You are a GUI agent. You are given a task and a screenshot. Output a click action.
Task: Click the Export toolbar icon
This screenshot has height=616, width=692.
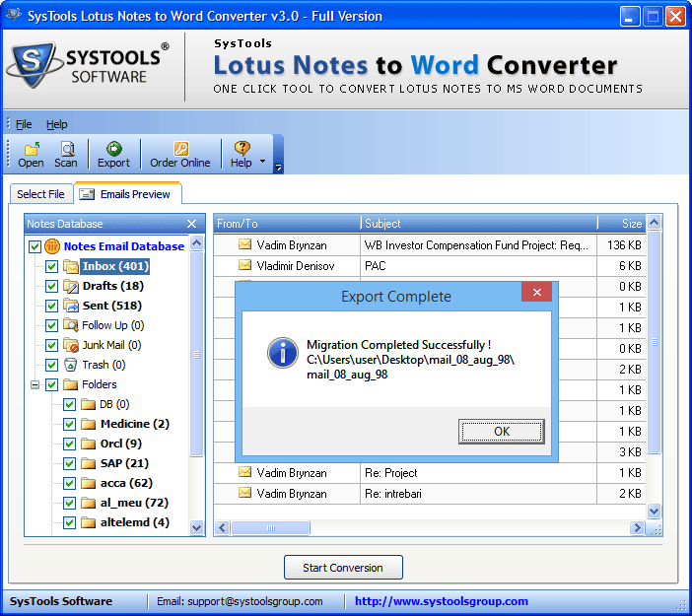click(114, 149)
